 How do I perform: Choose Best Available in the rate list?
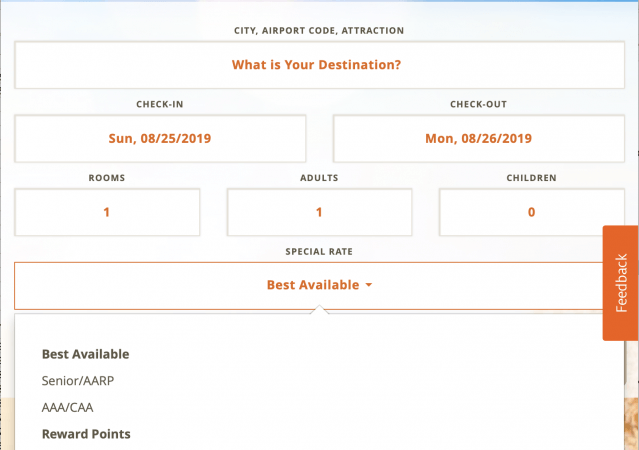click(86, 354)
